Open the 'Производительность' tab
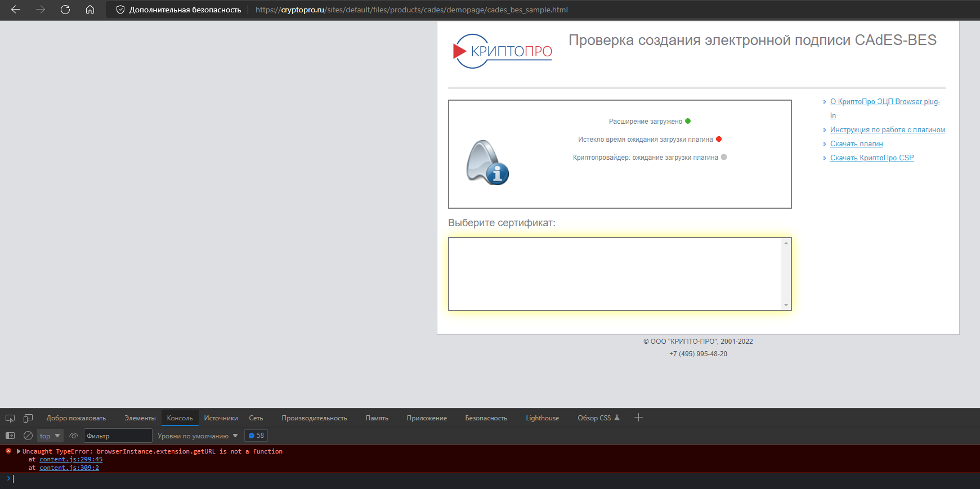This screenshot has width=980, height=489. click(314, 418)
